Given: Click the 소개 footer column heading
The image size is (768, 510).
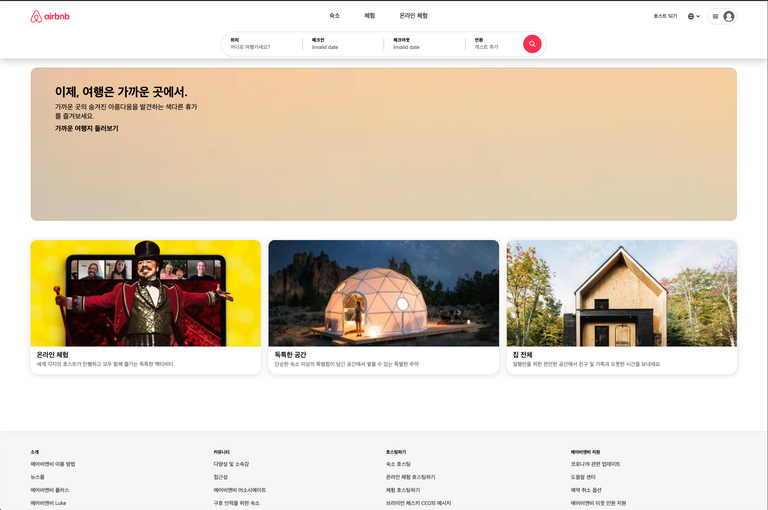Looking at the screenshot, I should 34,452.
